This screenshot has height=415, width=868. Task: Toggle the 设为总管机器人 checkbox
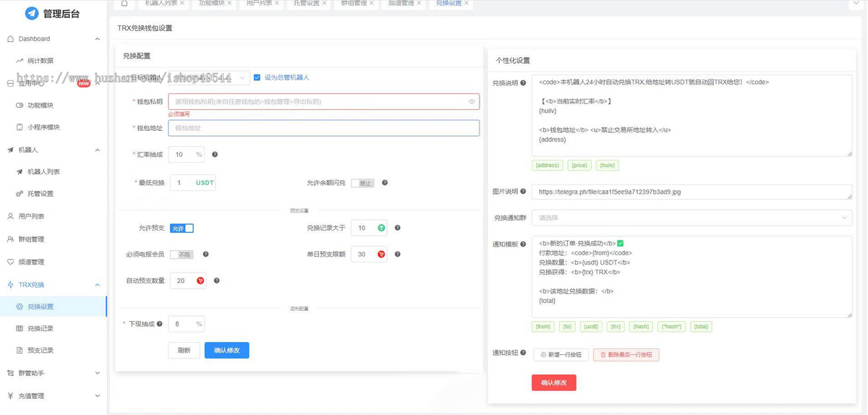[x=257, y=77]
